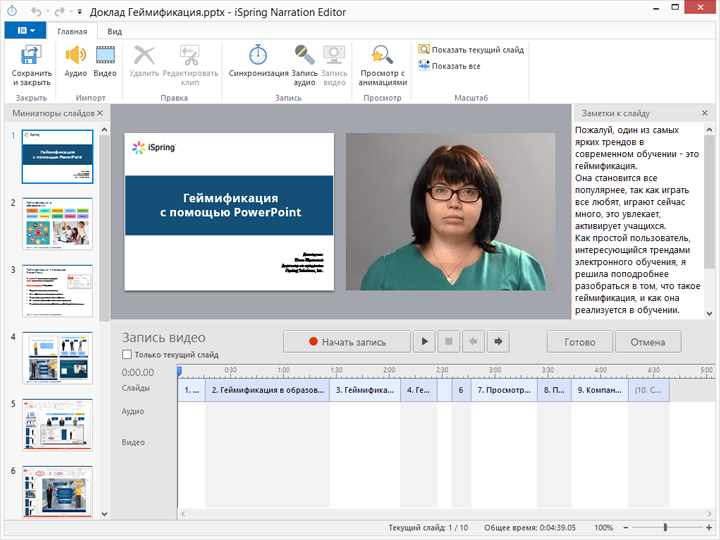Select timeline segment '8. П...'
The height and width of the screenshot is (540, 720).
[x=554, y=390]
